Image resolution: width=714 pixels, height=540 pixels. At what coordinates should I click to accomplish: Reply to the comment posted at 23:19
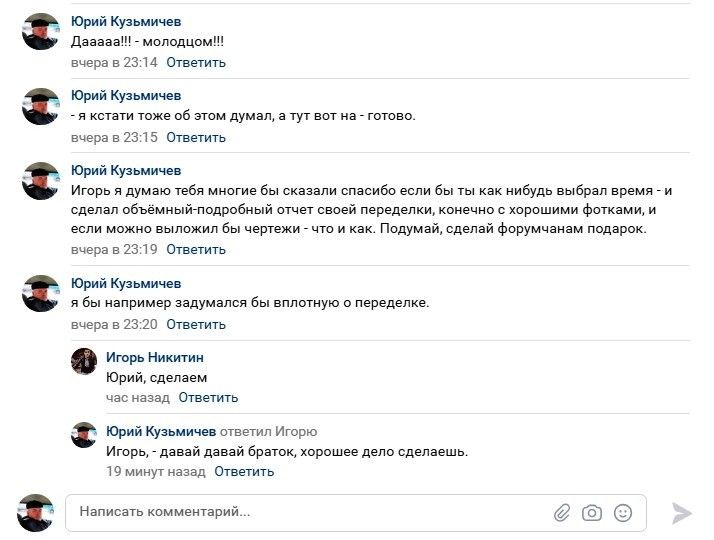[196, 250]
